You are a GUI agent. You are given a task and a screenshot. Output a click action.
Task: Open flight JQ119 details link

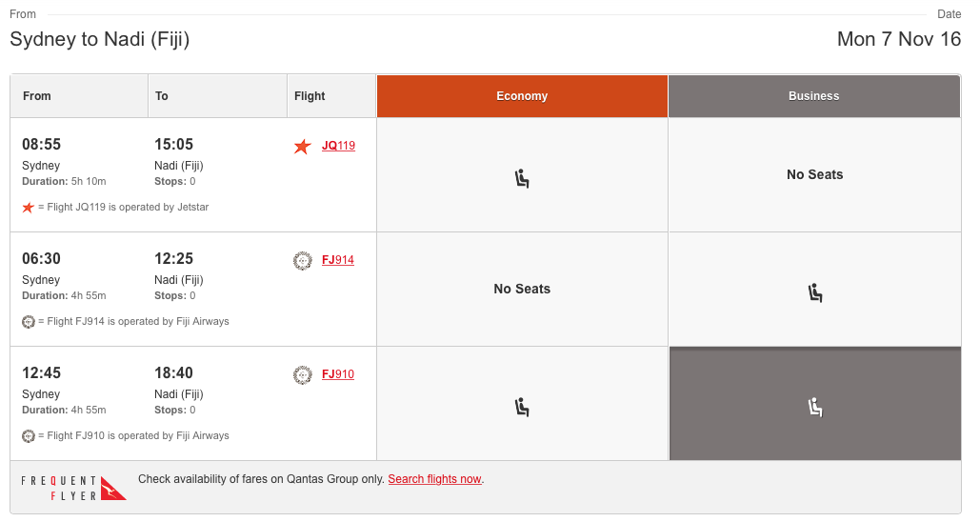point(338,146)
